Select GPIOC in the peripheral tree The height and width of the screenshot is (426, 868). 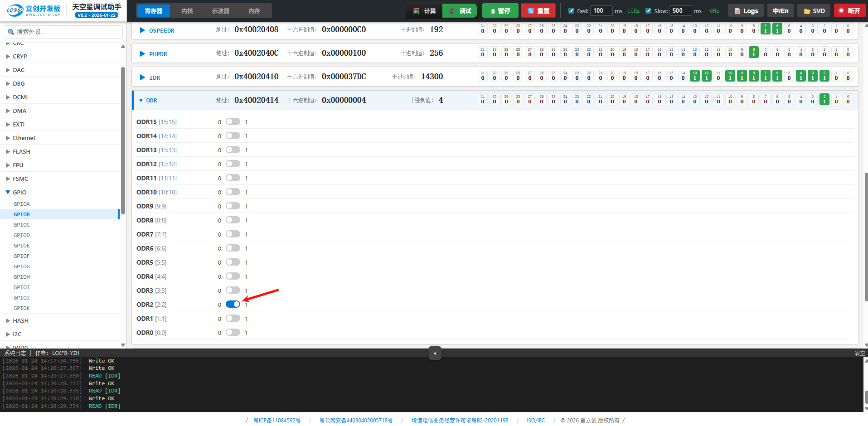coord(22,225)
